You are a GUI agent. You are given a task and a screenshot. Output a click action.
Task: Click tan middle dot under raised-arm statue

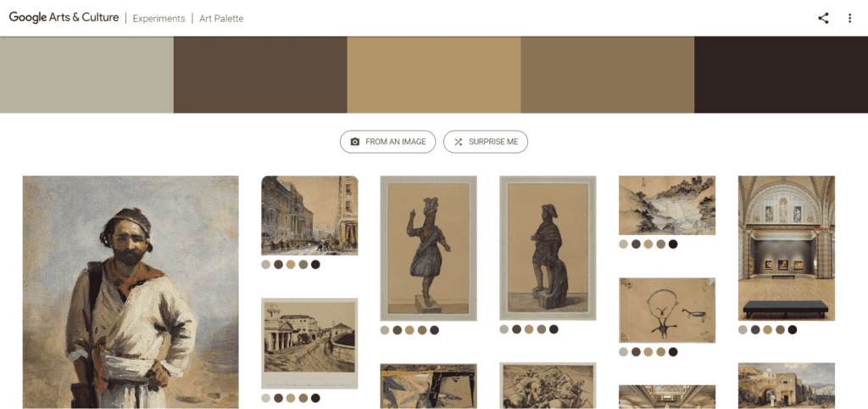coord(409,330)
